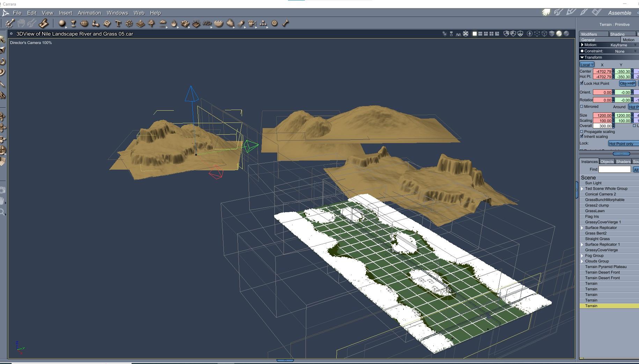This screenshot has height=364, width=639.
Task: Open the Windows menu
Action: (117, 13)
